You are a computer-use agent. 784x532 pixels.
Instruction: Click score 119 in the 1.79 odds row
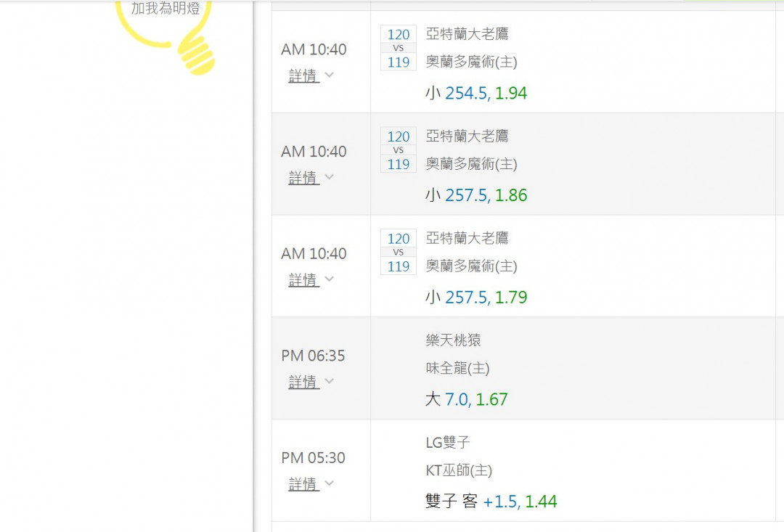tap(399, 266)
